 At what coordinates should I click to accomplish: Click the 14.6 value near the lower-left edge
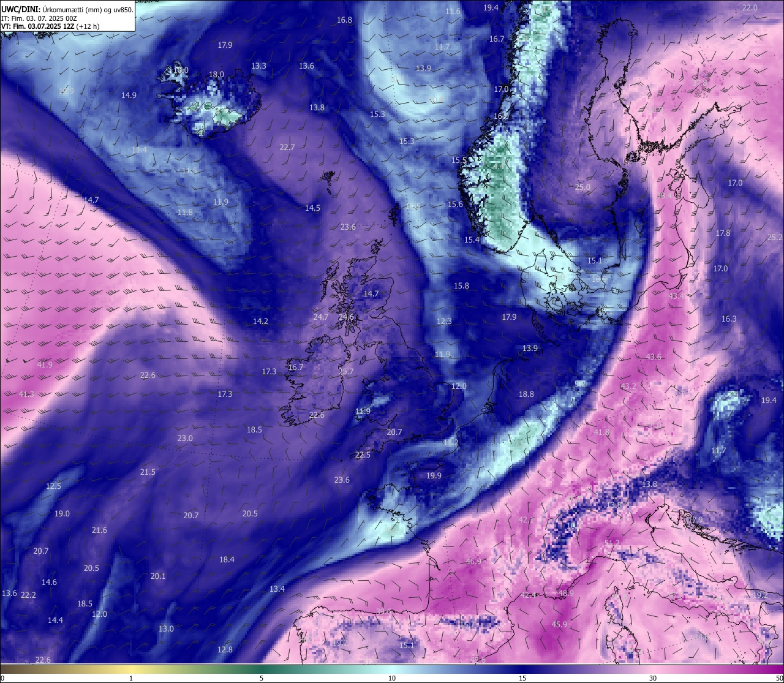49,582
